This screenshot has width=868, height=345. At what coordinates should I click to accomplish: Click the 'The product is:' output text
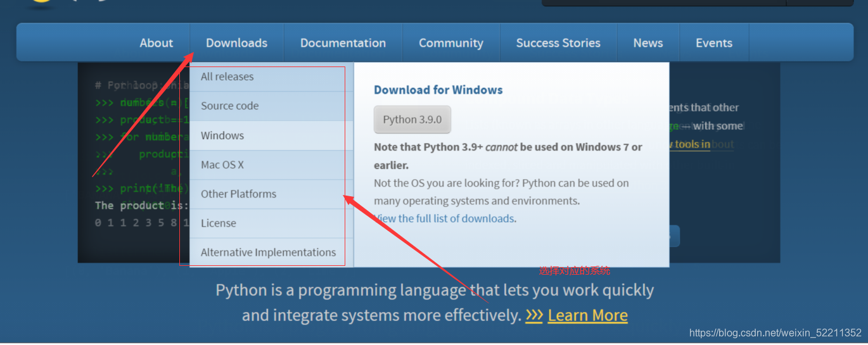pyautogui.click(x=142, y=205)
